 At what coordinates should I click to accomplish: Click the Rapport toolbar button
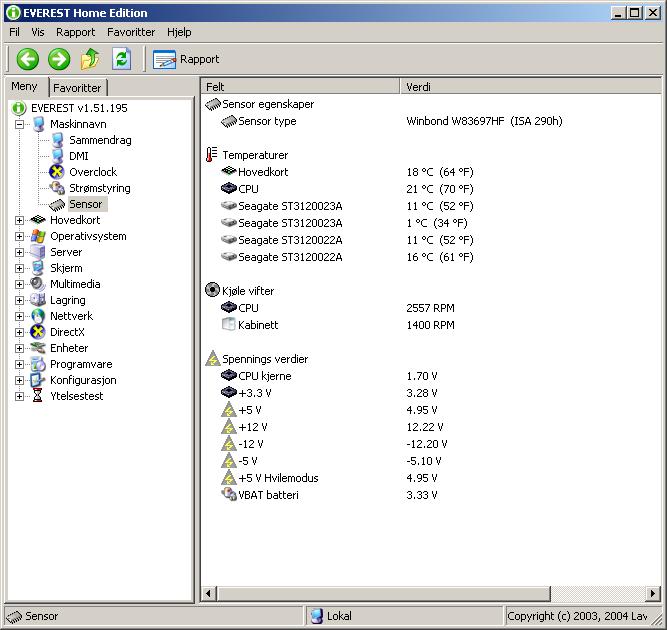(x=187, y=59)
